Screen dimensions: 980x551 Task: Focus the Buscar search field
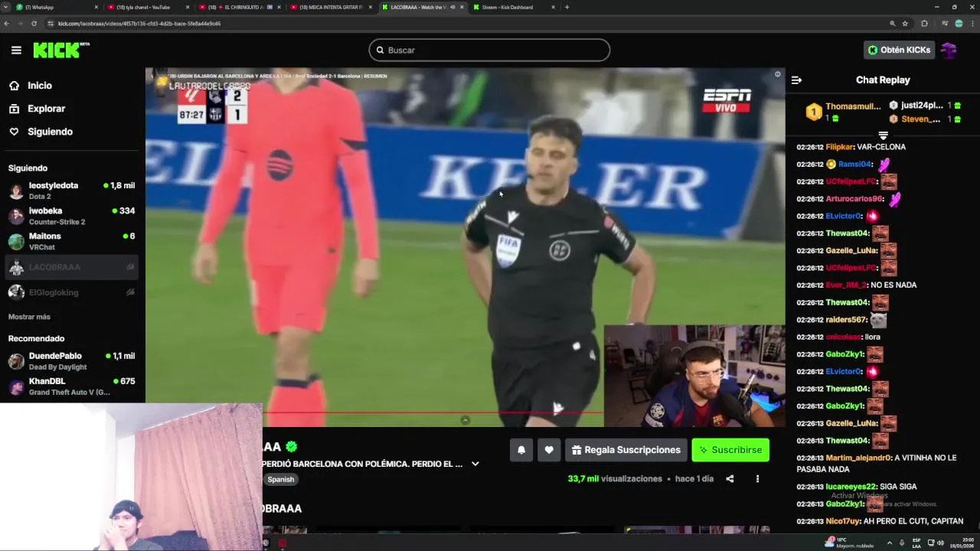(x=489, y=50)
